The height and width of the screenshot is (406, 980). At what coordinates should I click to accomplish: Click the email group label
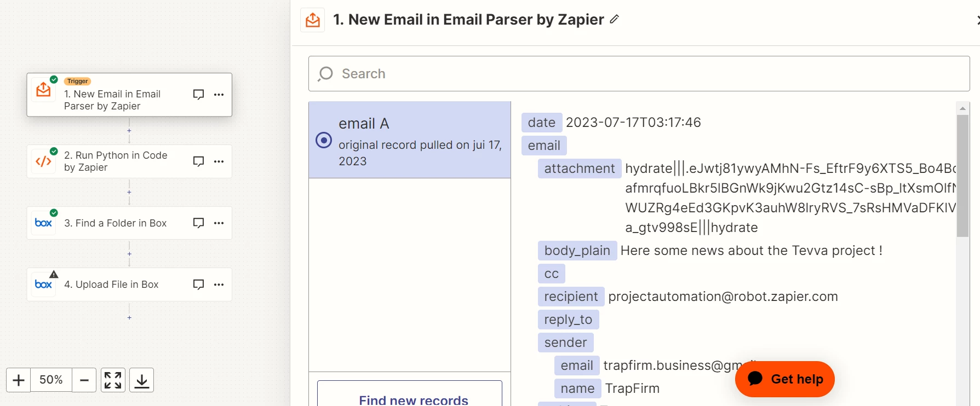point(544,146)
